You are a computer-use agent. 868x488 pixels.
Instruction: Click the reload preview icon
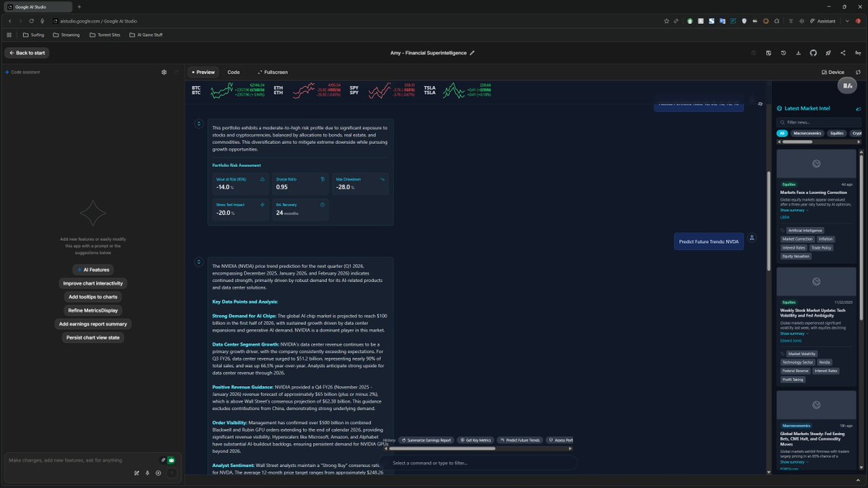point(858,72)
